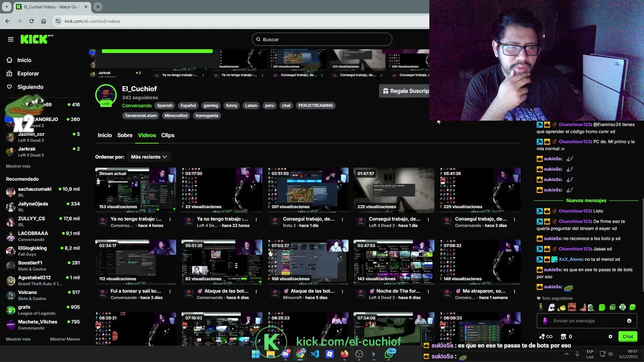
Task: Click the Enviar un mensaje chat input
Action: (x=586, y=321)
